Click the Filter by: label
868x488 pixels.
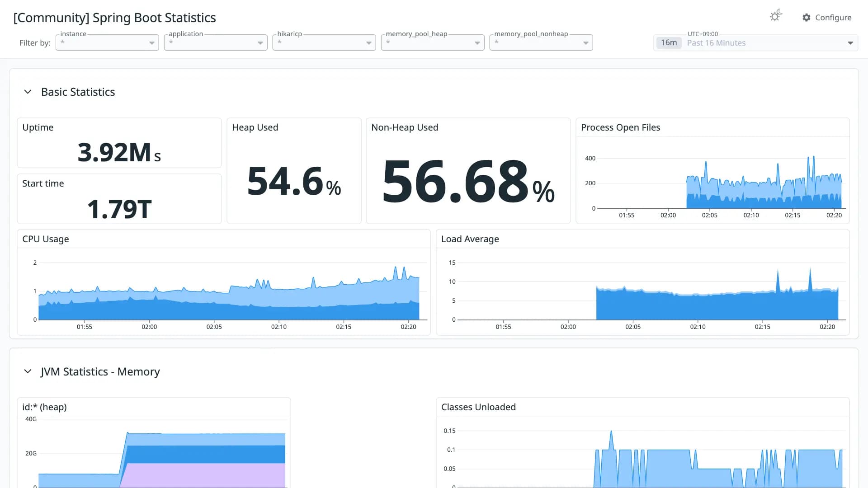pyautogui.click(x=35, y=43)
